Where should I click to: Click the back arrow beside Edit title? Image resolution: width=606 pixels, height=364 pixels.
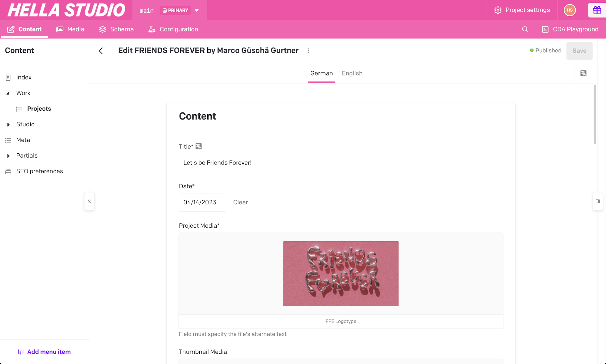point(101,51)
